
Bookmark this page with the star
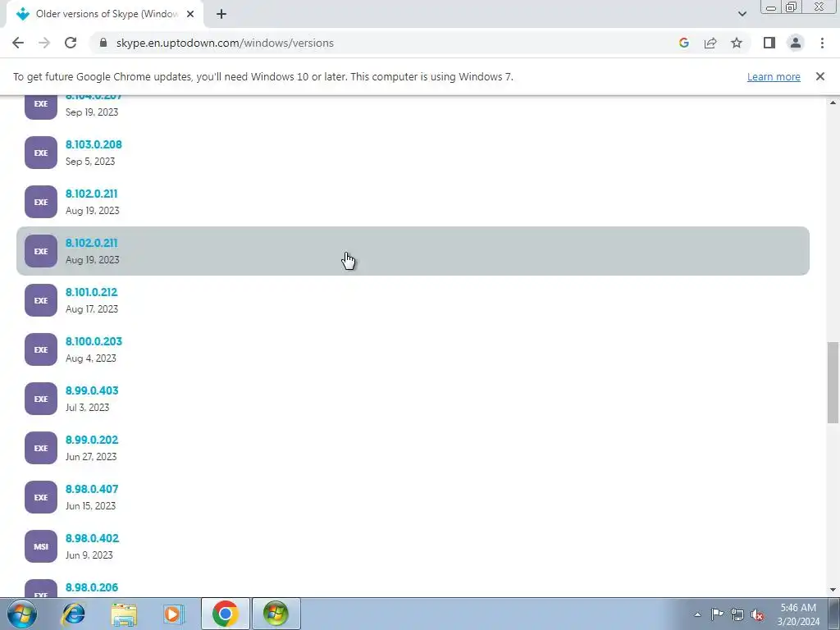click(737, 43)
